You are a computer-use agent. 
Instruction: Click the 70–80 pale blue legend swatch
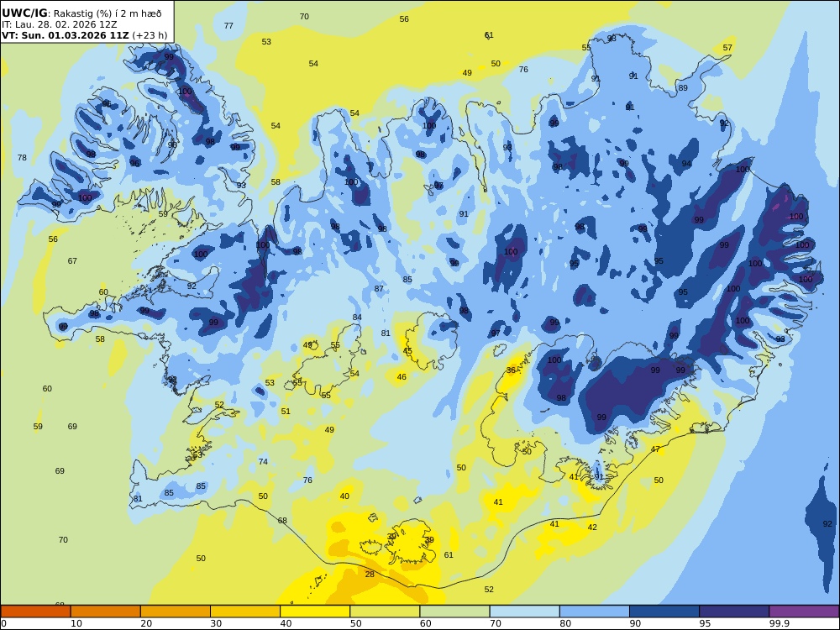pos(524,612)
